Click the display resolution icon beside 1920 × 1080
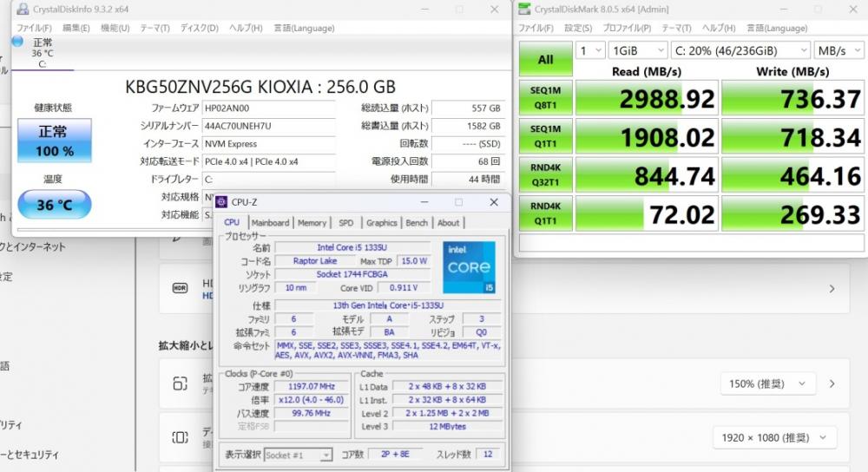 [x=180, y=437]
